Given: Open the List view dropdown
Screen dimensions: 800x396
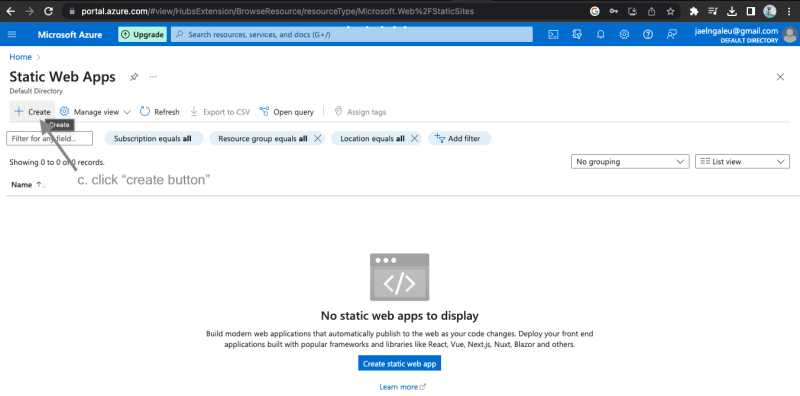Looking at the screenshot, I should [742, 162].
